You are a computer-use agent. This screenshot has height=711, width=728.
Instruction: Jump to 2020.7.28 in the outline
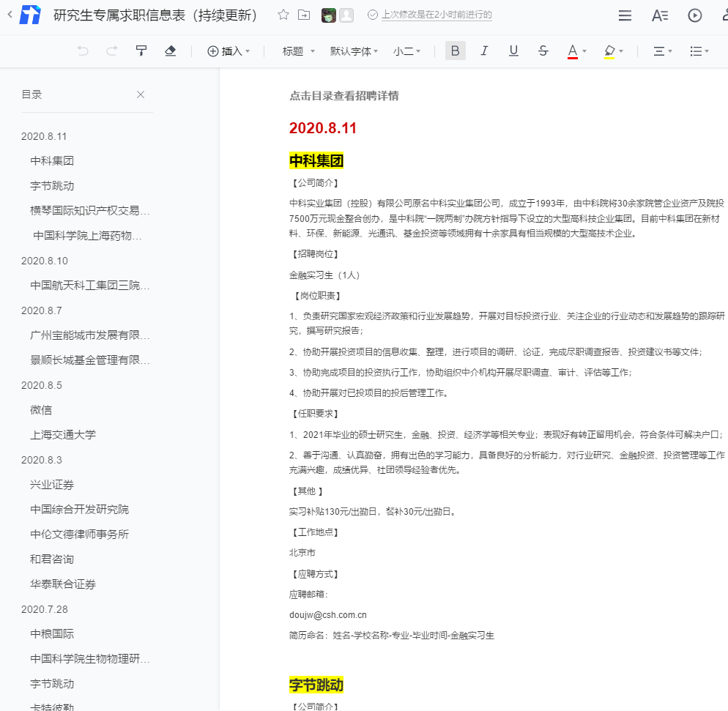(x=45, y=609)
